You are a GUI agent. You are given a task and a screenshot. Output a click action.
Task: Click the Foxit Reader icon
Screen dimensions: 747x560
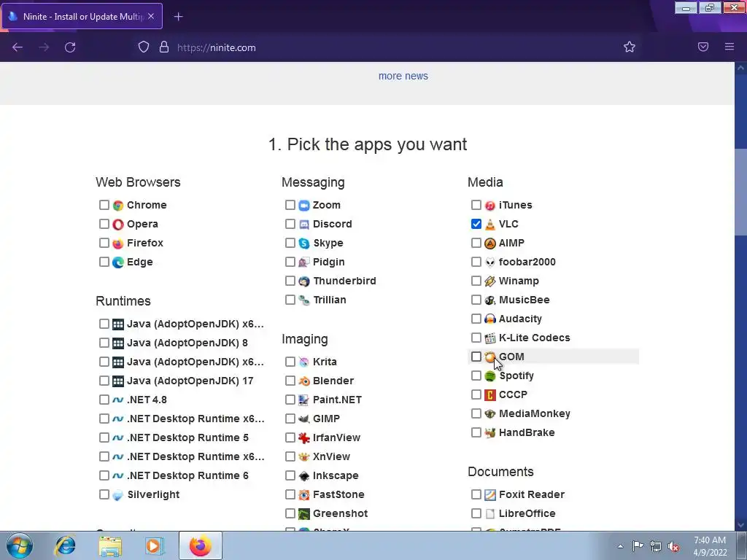489,495
